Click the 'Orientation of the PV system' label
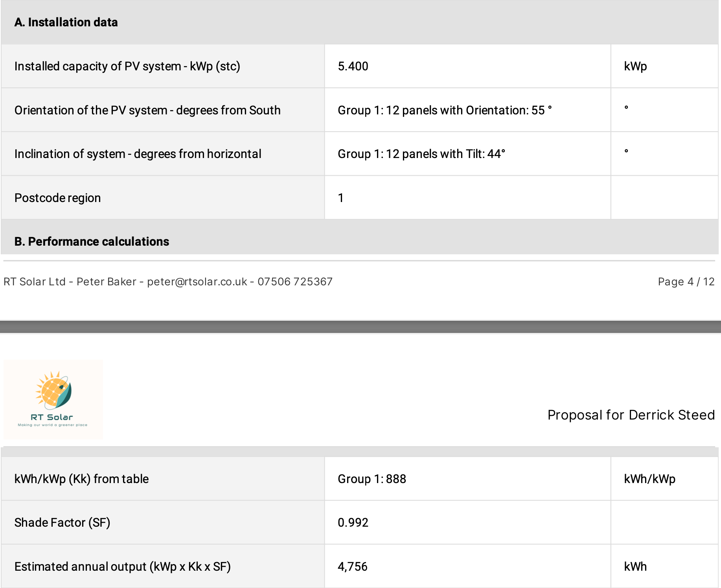 [147, 110]
